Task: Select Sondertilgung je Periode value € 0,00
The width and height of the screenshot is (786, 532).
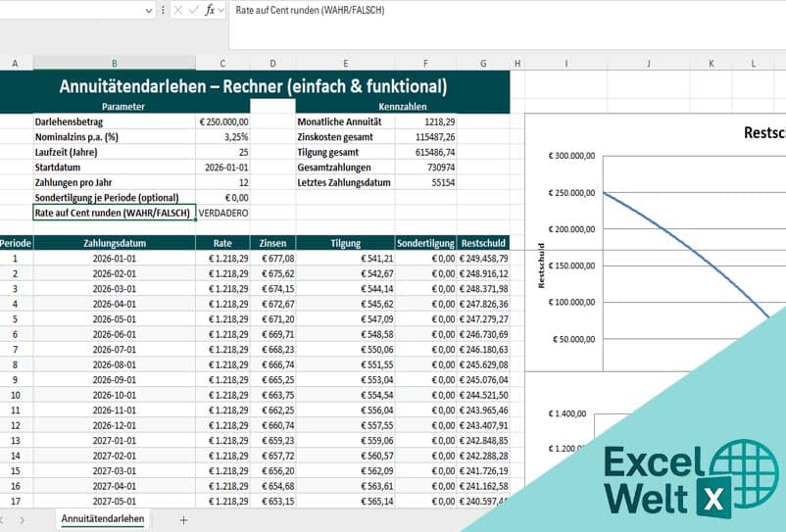Action: (222, 197)
